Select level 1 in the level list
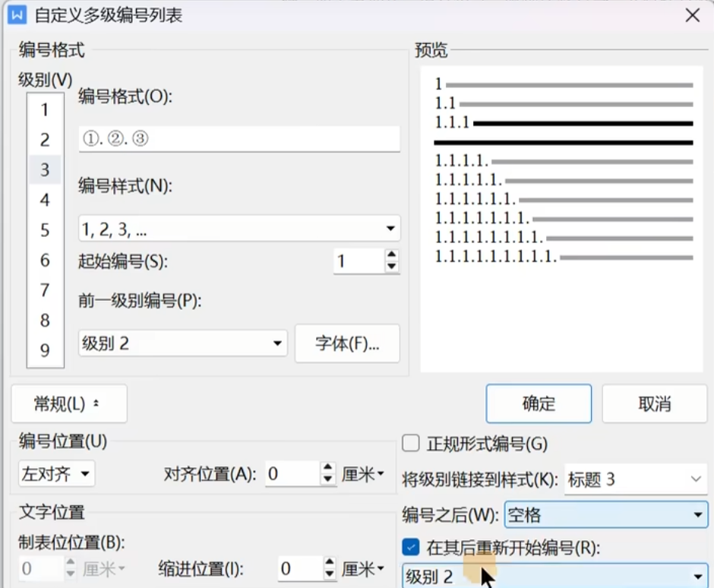The image size is (714, 588). (x=45, y=109)
